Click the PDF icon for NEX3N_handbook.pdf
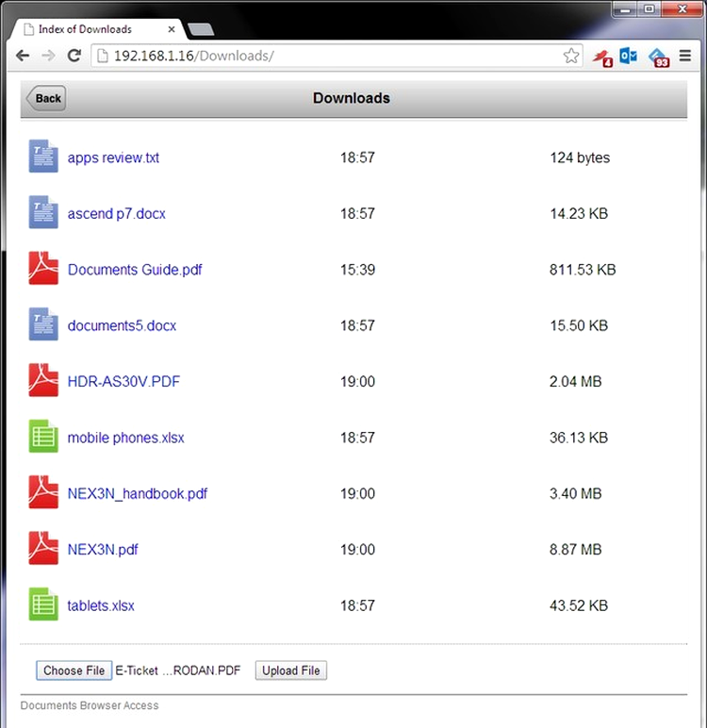 coord(43,492)
